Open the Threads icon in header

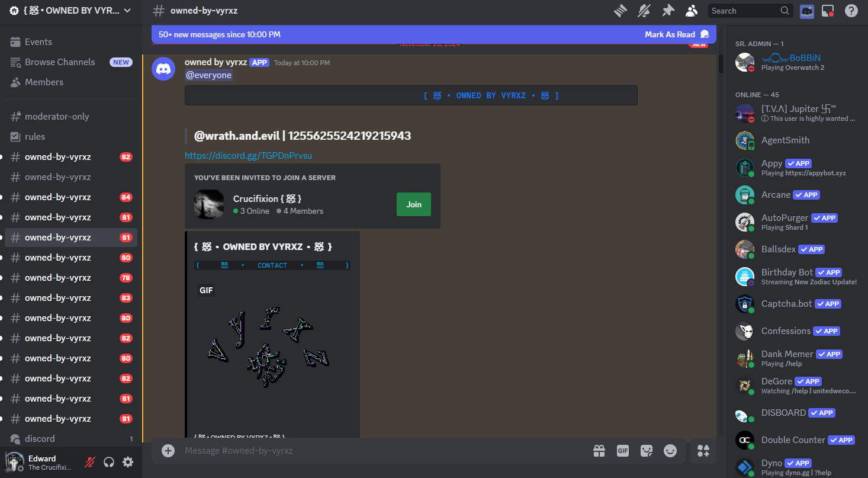620,11
